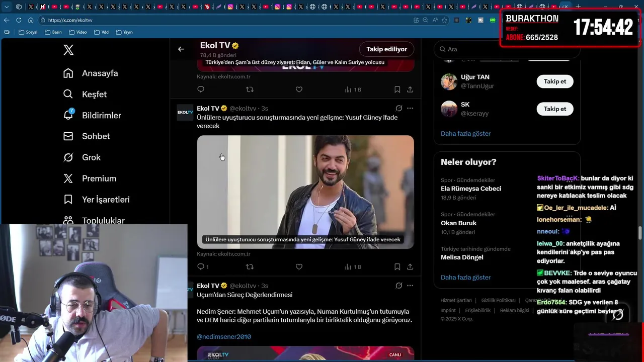
Task: Open Keşfet in the sidebar
Action: click(85, 95)
